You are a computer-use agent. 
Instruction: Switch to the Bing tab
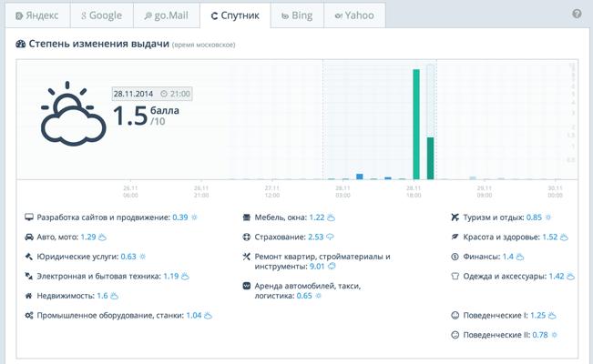[x=295, y=15]
